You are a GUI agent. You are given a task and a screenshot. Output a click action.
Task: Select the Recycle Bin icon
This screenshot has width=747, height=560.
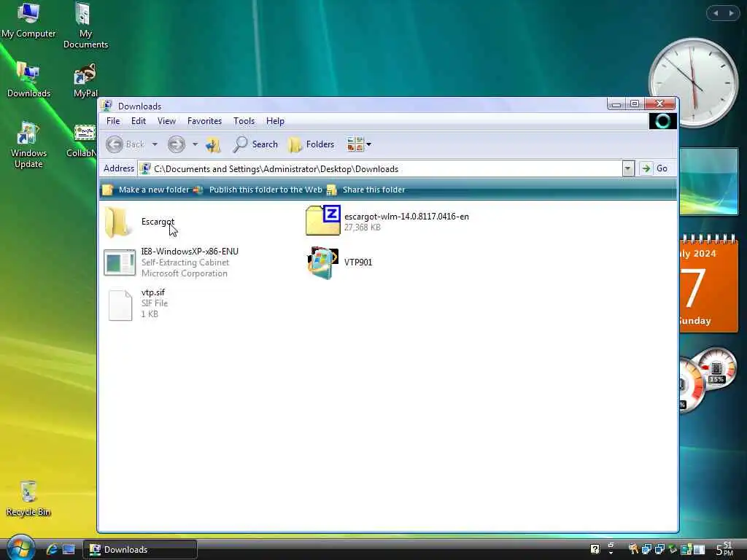point(28,499)
